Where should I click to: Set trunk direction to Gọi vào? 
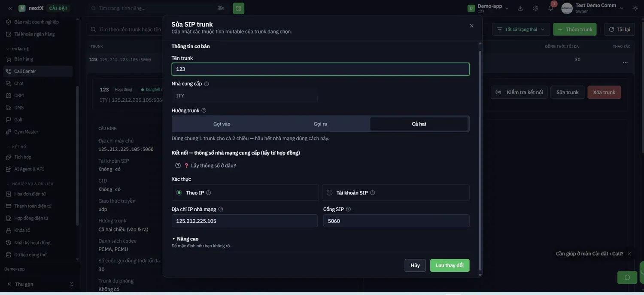point(222,124)
